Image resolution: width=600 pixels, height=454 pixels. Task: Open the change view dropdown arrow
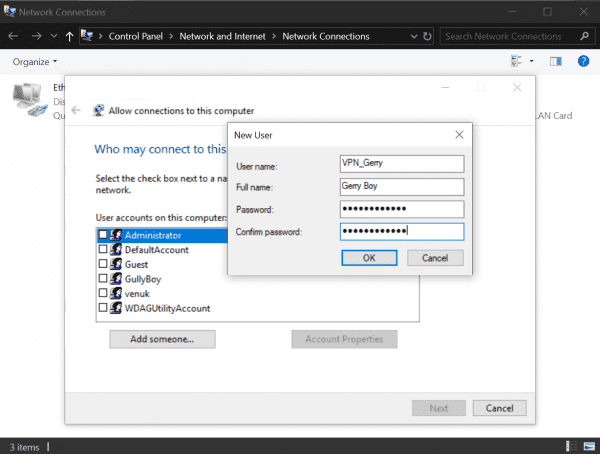pyautogui.click(x=532, y=62)
